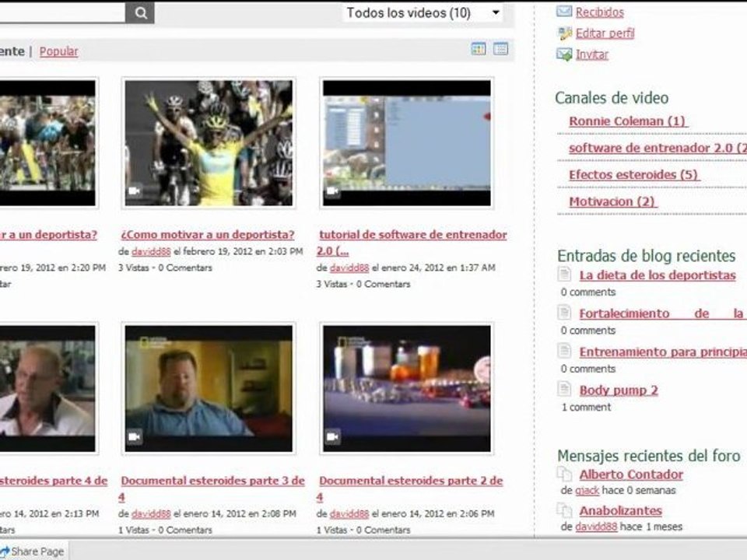The height and width of the screenshot is (560, 747).
Task: Open the man in blue shirt thumbnail
Action: pos(209,389)
